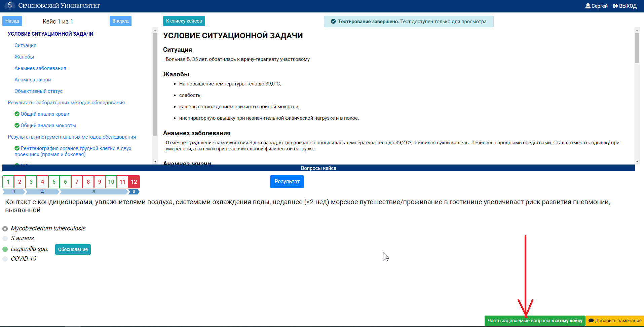
Task: Click checkmark icon beside Рентгенография органов грудной клетки
Action: [17, 148]
